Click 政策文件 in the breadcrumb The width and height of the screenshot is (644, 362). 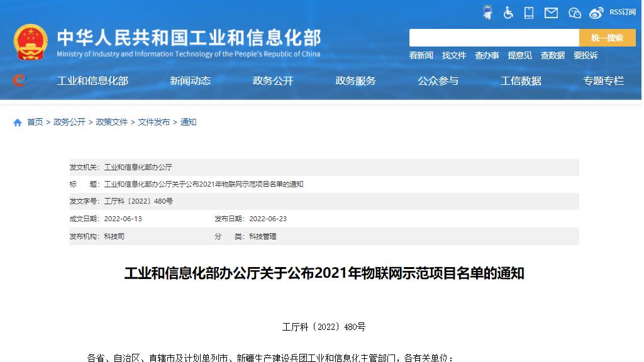pos(111,122)
